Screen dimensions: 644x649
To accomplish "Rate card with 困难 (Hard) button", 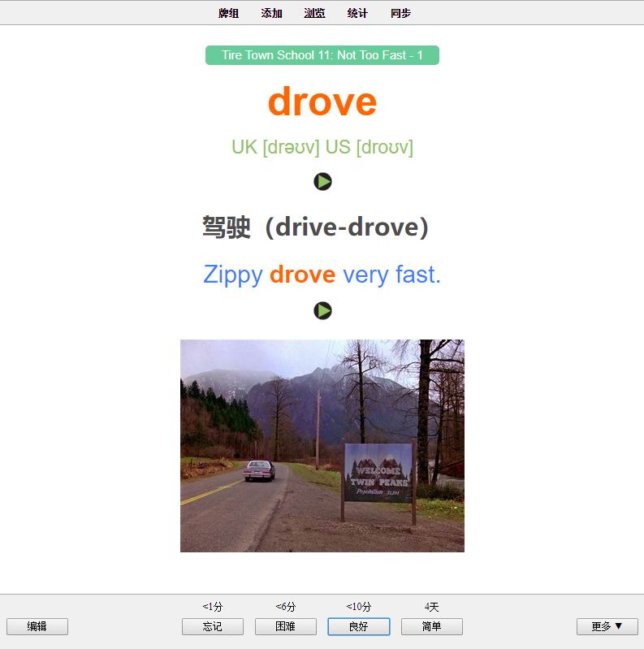I will [286, 626].
